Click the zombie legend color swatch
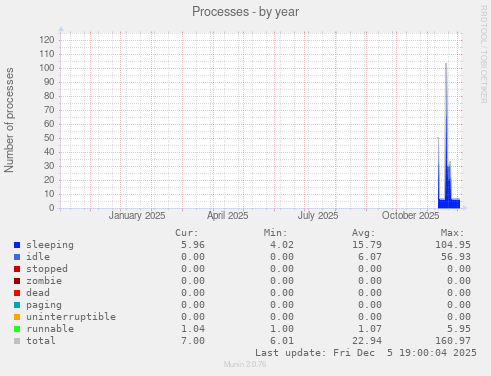 pyautogui.click(x=17, y=281)
